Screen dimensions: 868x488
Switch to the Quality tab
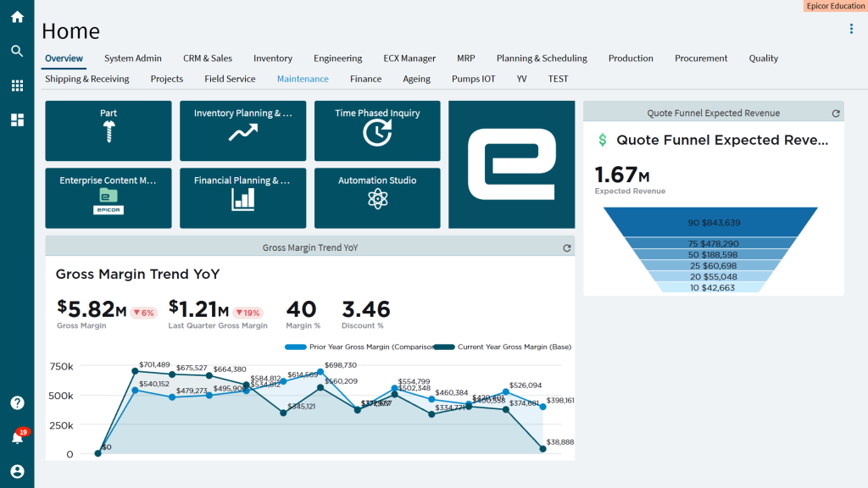point(764,58)
